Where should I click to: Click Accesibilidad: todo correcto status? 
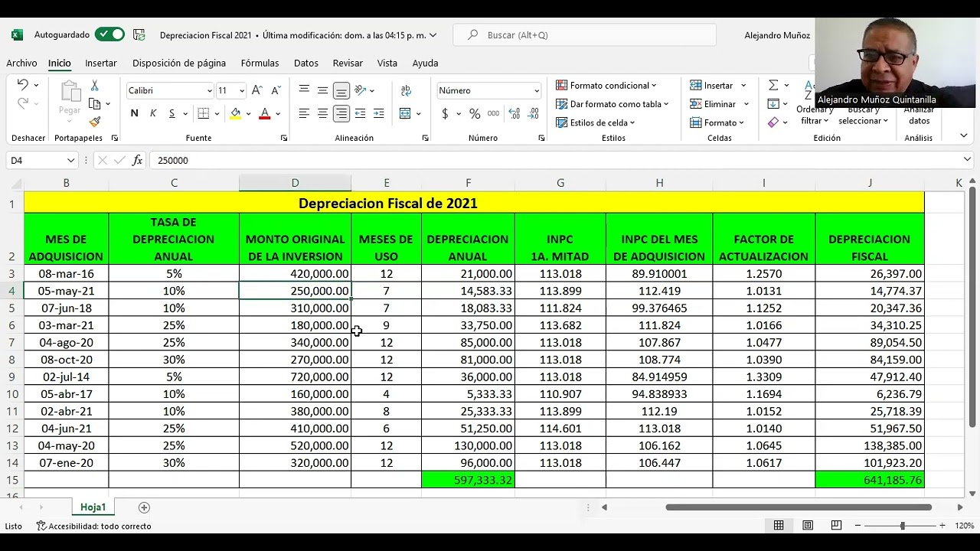[x=93, y=526]
